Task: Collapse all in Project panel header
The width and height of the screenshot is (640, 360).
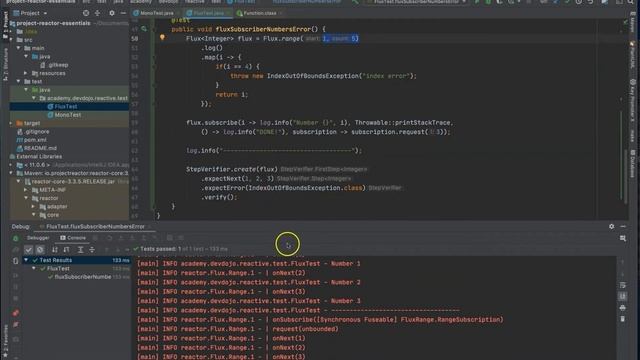Action: pos(98,13)
